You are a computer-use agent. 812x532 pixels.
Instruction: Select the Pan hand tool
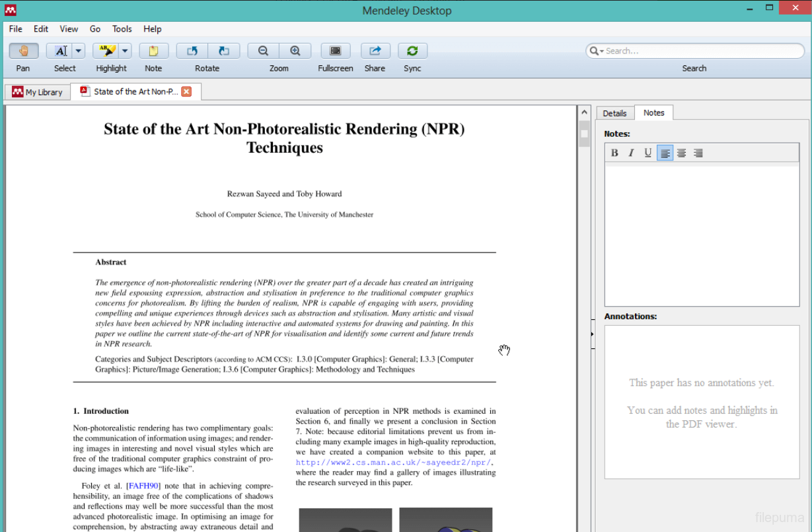(23, 51)
